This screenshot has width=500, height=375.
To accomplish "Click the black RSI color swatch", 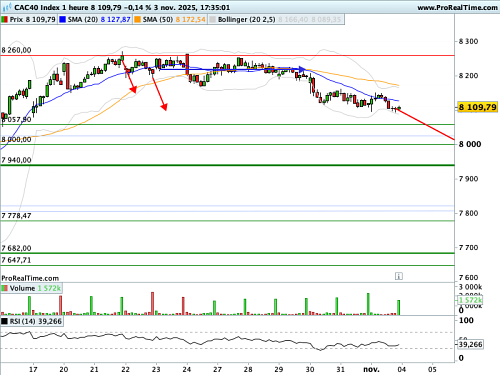I will 4,321.
